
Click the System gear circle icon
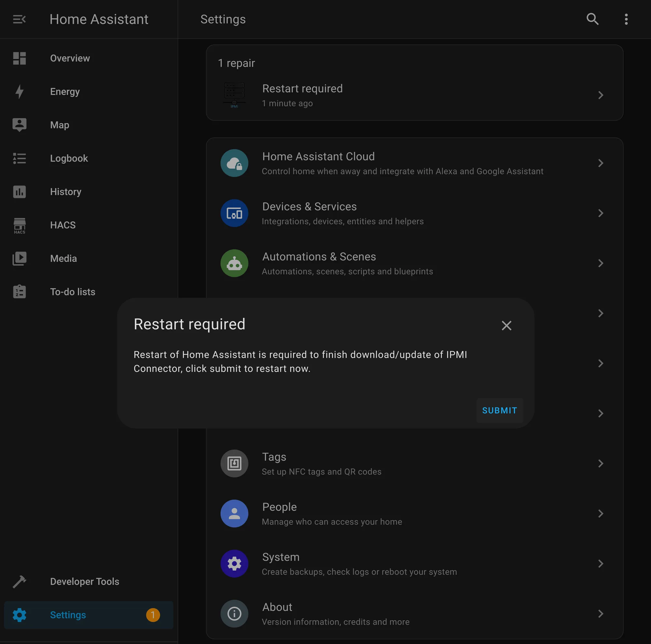(x=234, y=564)
